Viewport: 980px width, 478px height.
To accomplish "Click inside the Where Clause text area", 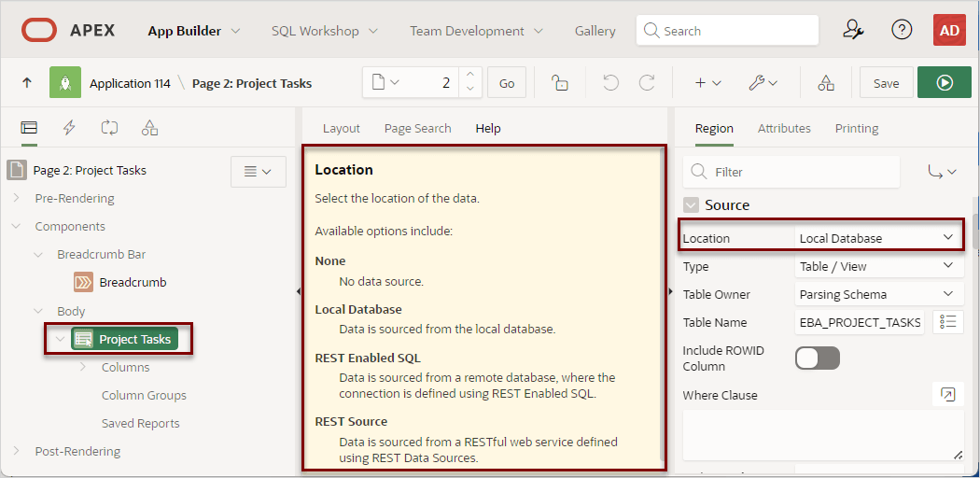I will coord(823,435).
